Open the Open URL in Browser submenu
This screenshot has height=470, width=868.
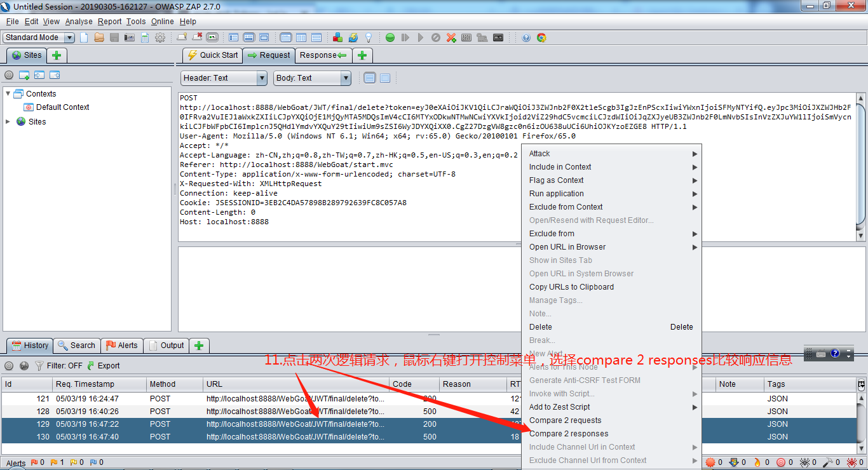(x=613, y=247)
